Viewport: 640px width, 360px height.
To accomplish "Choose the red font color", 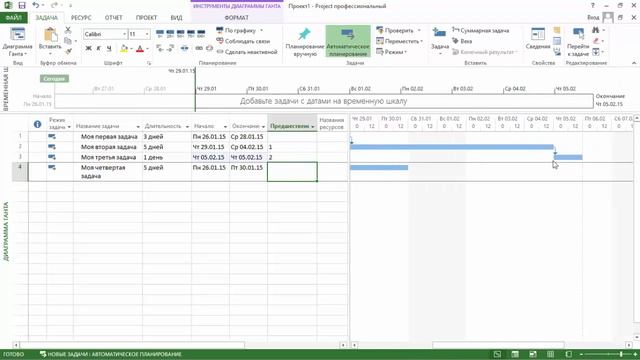I will (140, 49).
